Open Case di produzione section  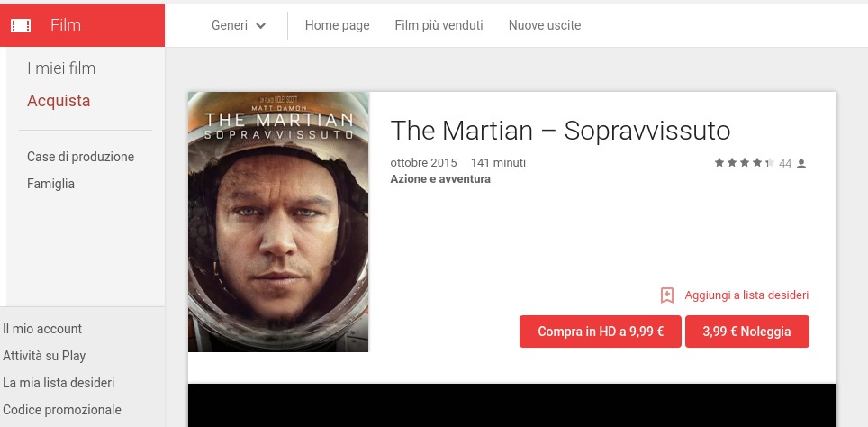pos(81,157)
